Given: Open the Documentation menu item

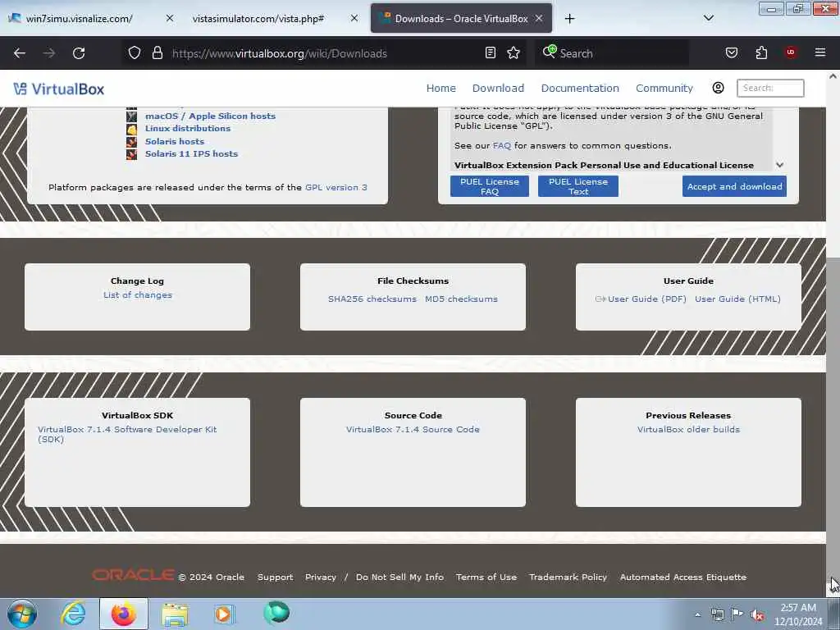Looking at the screenshot, I should [x=580, y=88].
